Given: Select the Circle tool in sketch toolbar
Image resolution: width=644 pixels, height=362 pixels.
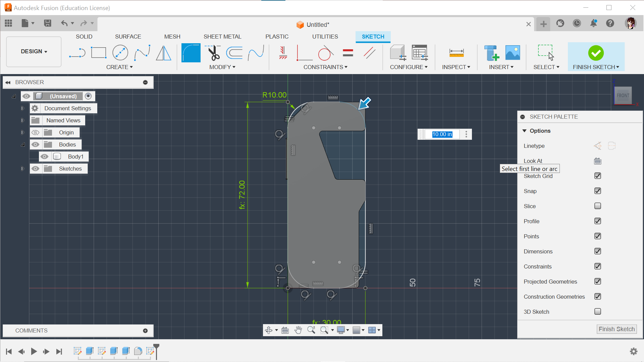Looking at the screenshot, I should [x=120, y=53].
